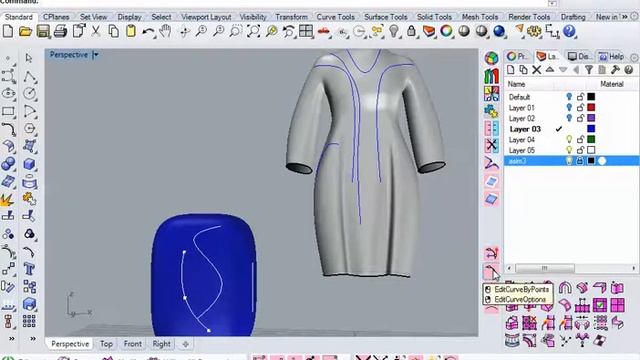This screenshot has height=360, width=640.
Task: Paste from the clipboard icon
Action: tap(131, 31)
